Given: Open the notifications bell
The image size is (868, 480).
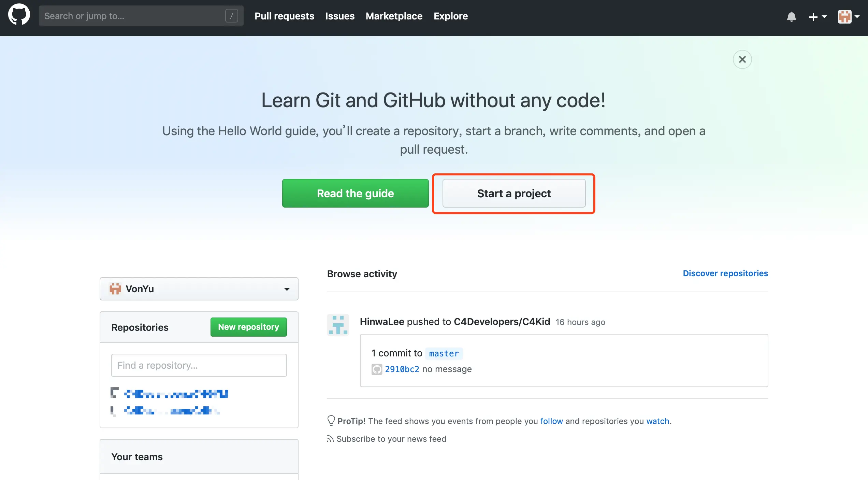Looking at the screenshot, I should click(x=791, y=16).
